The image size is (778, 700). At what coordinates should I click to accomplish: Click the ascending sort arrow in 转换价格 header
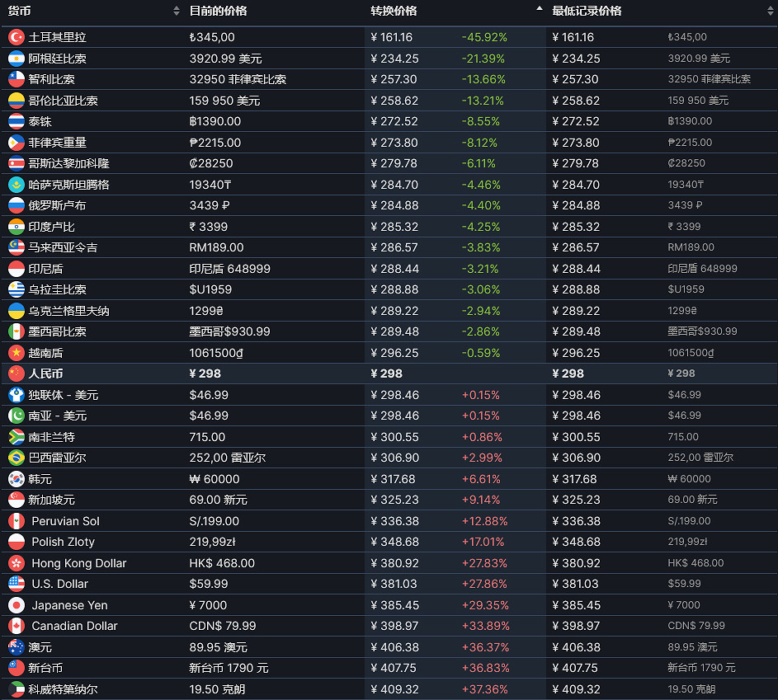539,8
